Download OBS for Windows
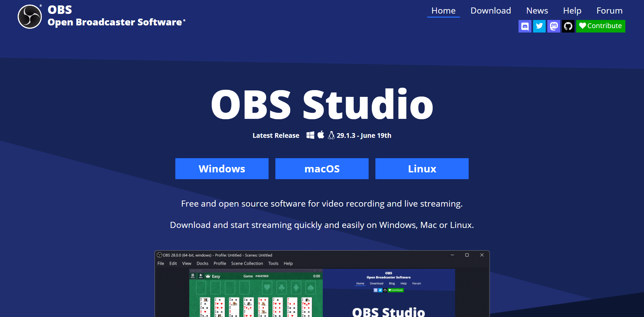The image size is (644, 317). (222, 169)
